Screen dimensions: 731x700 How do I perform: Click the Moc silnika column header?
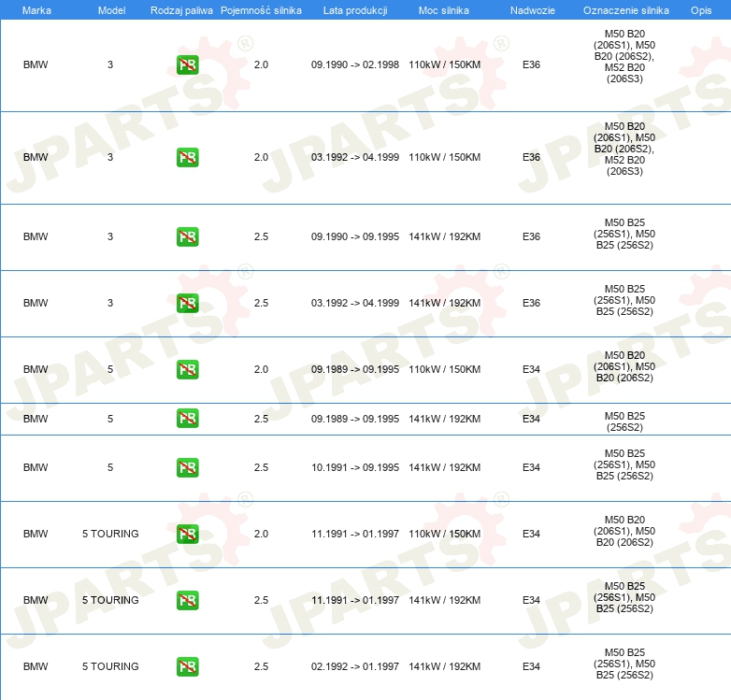point(444,10)
